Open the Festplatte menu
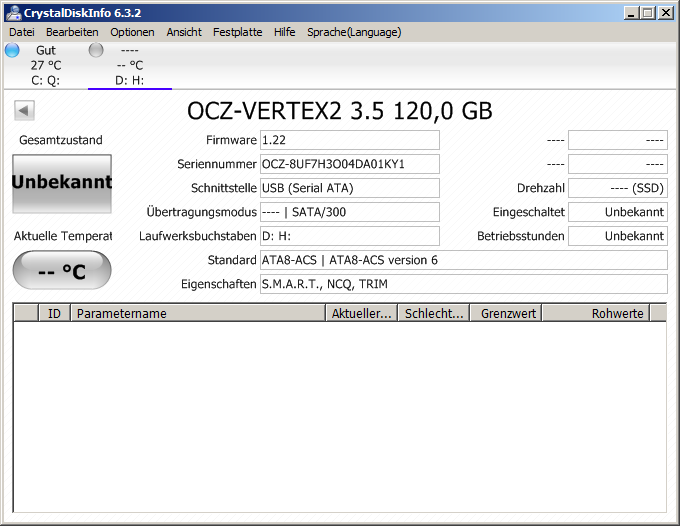680x526 pixels. 237,32
